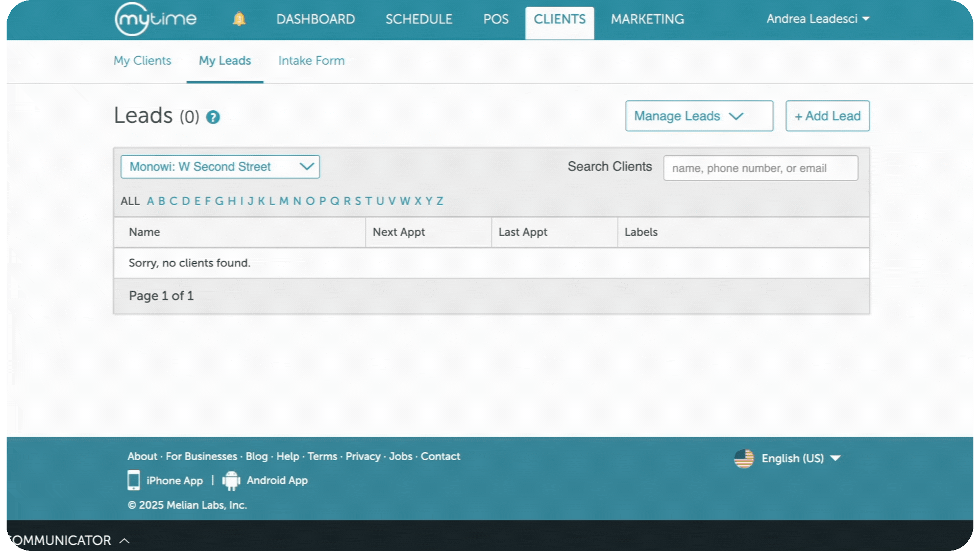Expand the Communicator panel chevron
Viewport: 980px width, 551px height.
click(x=125, y=540)
